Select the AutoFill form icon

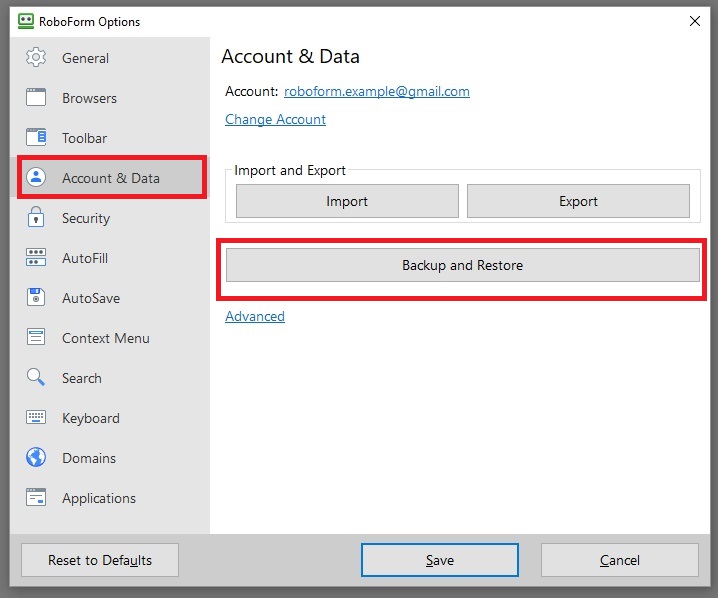(36, 257)
